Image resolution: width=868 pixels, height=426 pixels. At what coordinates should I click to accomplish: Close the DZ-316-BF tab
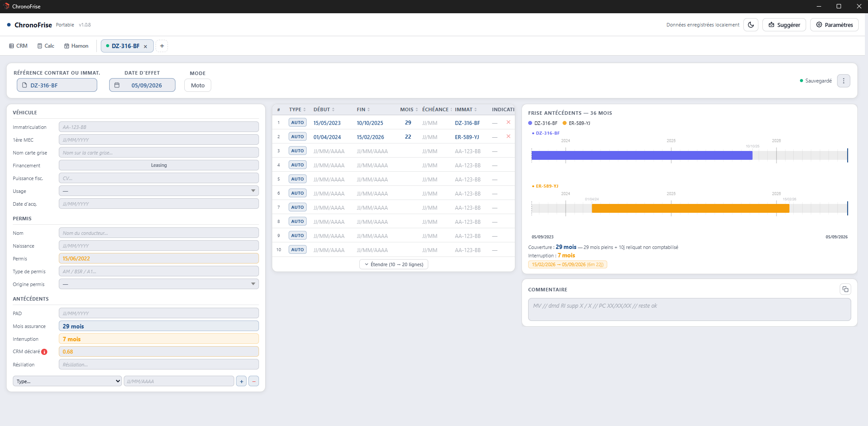point(145,46)
